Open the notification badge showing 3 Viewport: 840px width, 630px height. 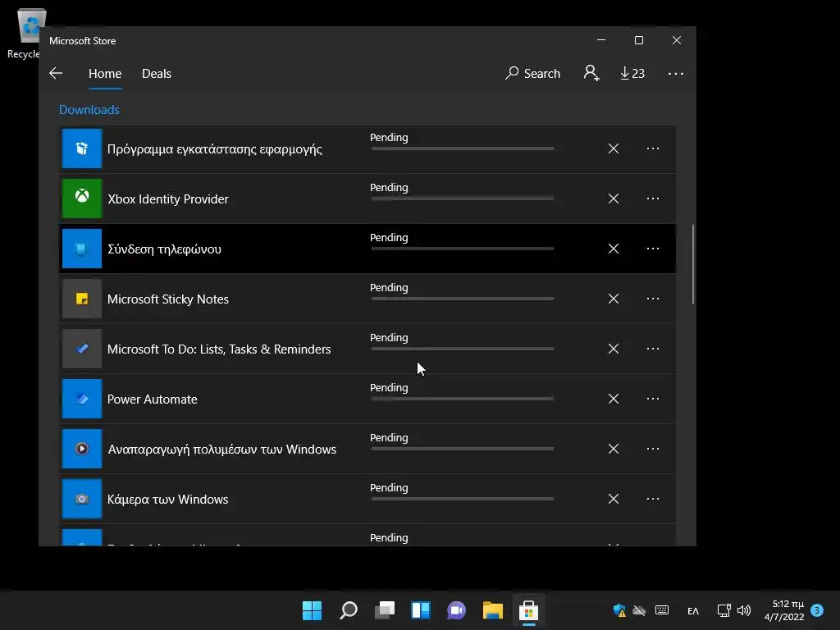[x=817, y=610]
